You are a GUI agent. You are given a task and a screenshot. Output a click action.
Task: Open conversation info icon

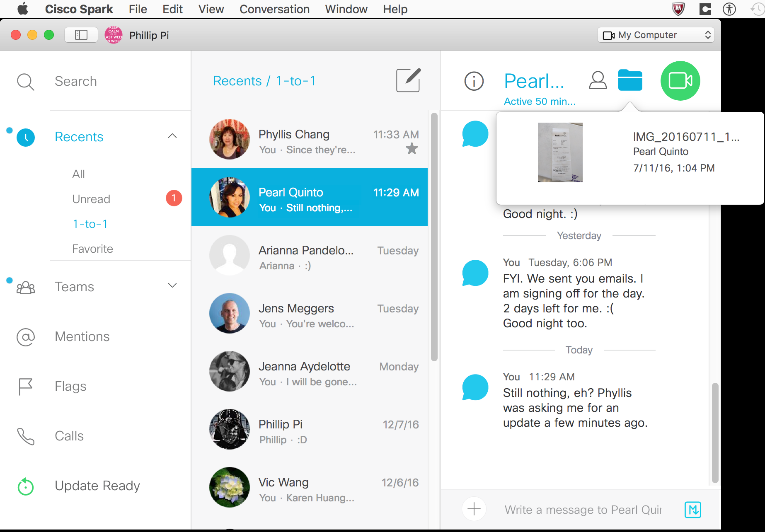point(474,81)
